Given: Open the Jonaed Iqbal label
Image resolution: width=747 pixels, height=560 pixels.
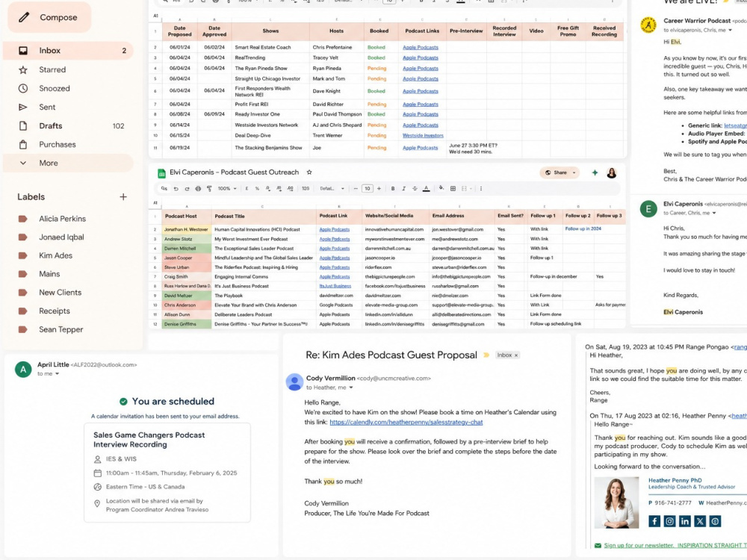Looking at the screenshot, I should coord(61,237).
